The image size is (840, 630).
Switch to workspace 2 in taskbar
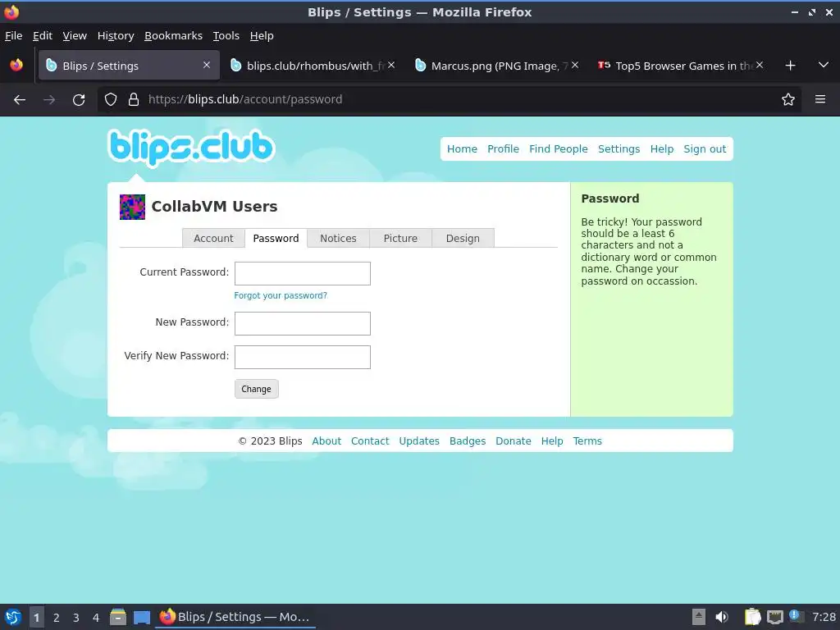57,617
